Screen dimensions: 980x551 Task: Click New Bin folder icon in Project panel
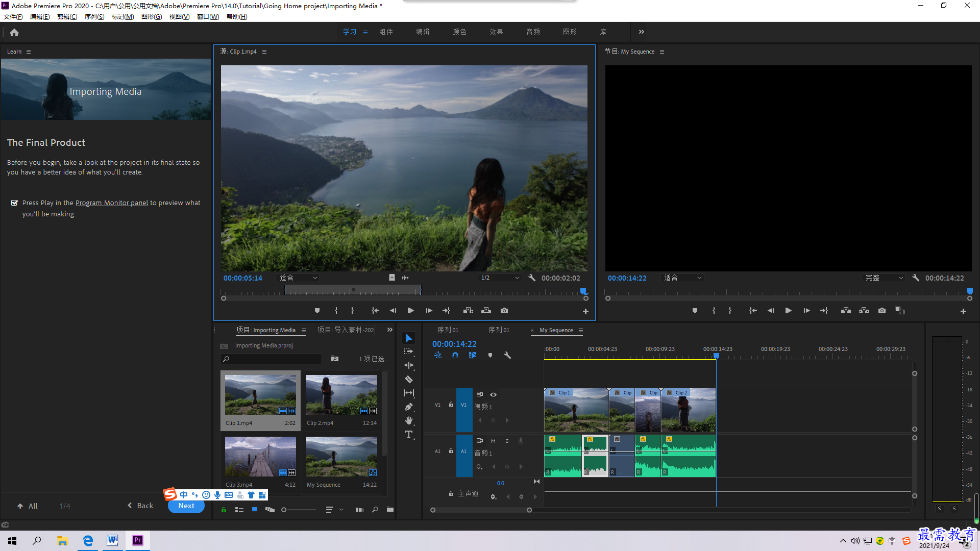click(x=390, y=510)
